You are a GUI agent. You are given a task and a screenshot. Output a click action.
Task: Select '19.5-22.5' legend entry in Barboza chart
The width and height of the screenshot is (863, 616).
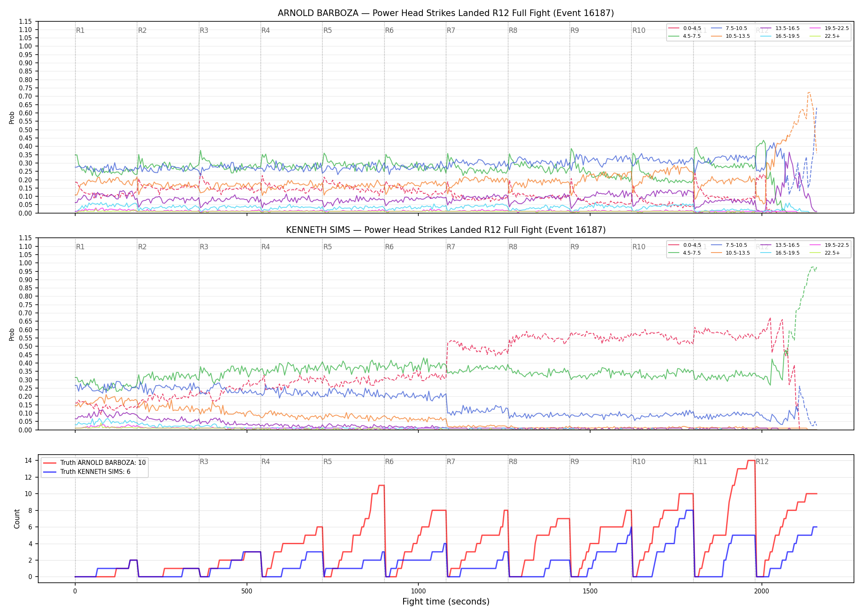pyautogui.click(x=830, y=28)
